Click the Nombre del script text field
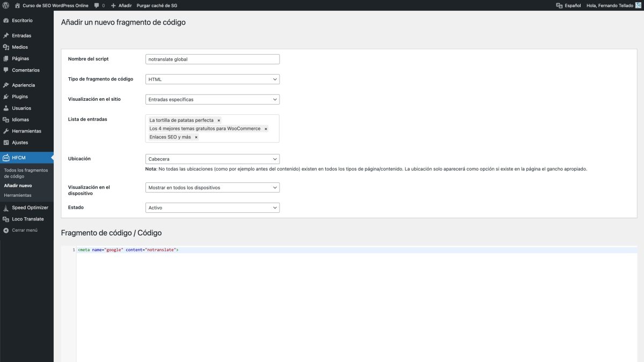The height and width of the screenshot is (362, 644). point(212,60)
